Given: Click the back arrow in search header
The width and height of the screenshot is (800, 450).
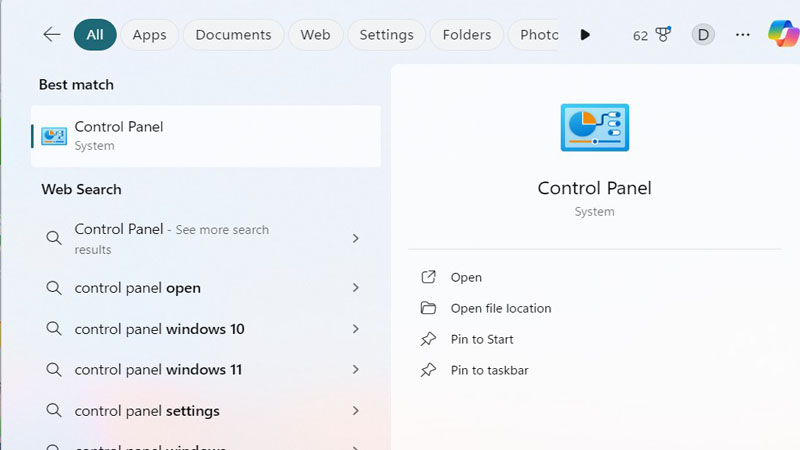Looking at the screenshot, I should pyautogui.click(x=52, y=35).
